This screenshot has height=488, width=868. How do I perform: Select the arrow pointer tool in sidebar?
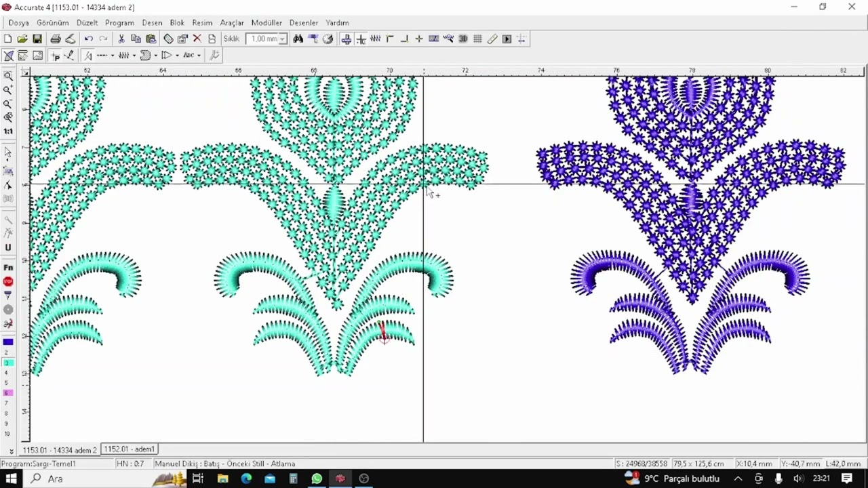tap(8, 153)
